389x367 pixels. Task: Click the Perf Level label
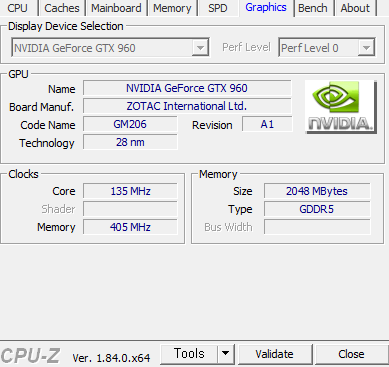click(x=246, y=47)
